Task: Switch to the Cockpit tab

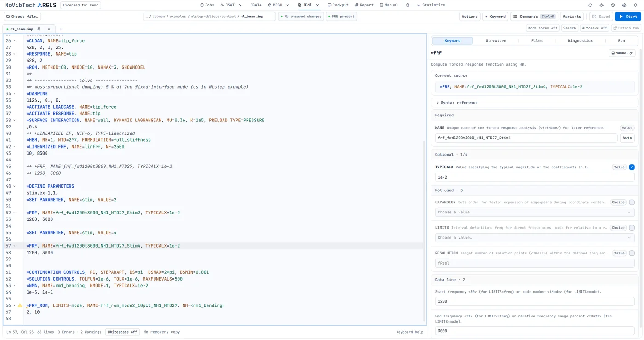Action: click(338, 5)
